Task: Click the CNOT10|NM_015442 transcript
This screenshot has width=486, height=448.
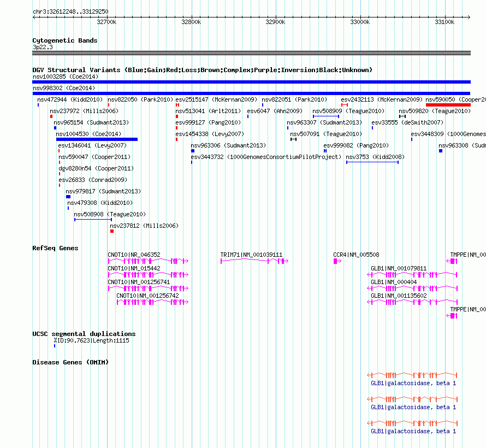Action: click(134, 268)
